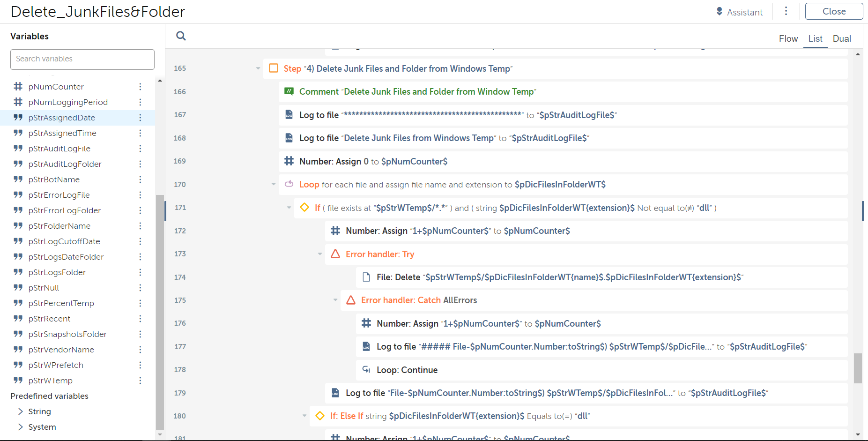Select the pStrWTemp variable in list
868x441 pixels.
(51, 381)
